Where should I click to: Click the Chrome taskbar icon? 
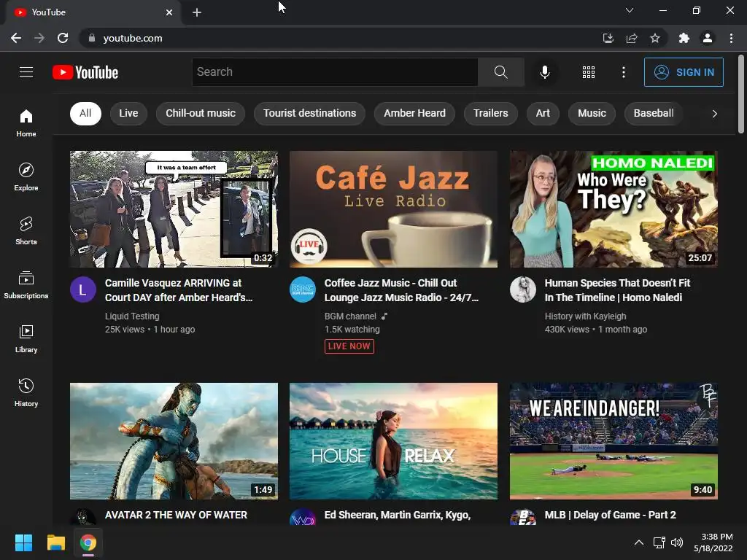point(88,542)
